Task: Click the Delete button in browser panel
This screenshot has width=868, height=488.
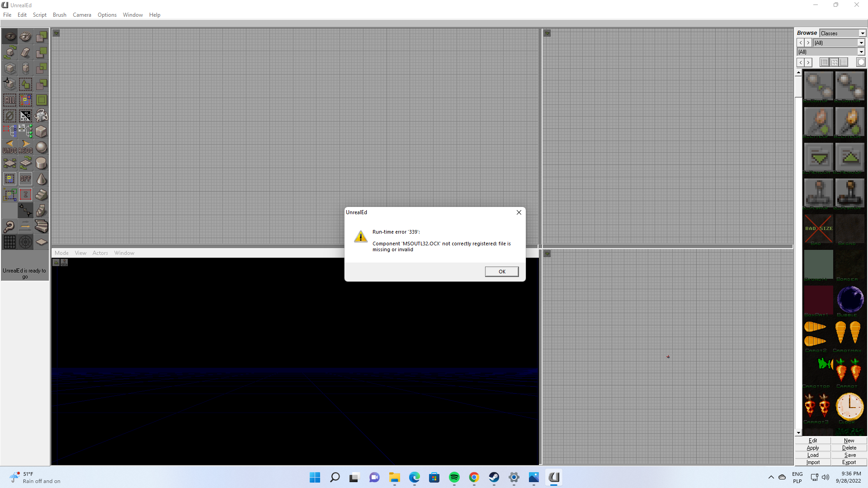Action: 849,448
